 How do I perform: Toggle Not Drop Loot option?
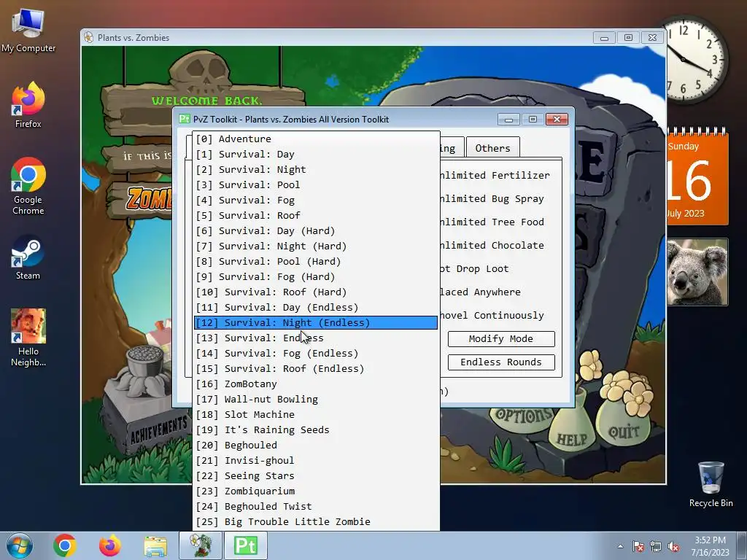pos(474,268)
